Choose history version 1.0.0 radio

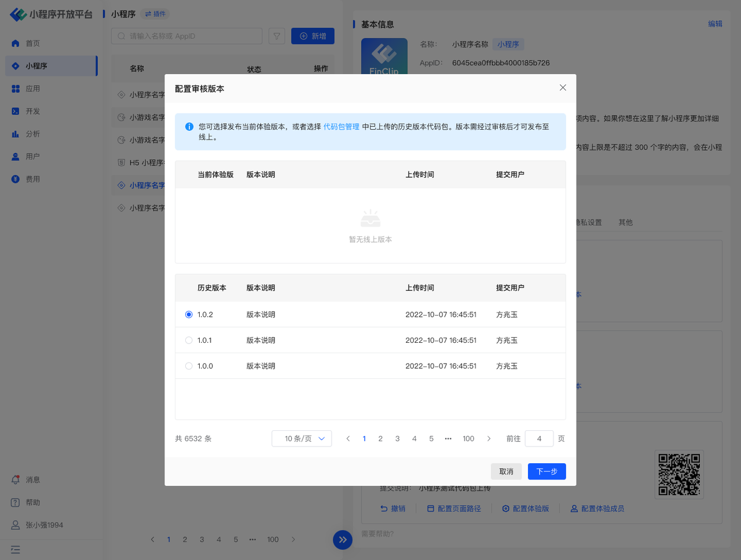189,366
